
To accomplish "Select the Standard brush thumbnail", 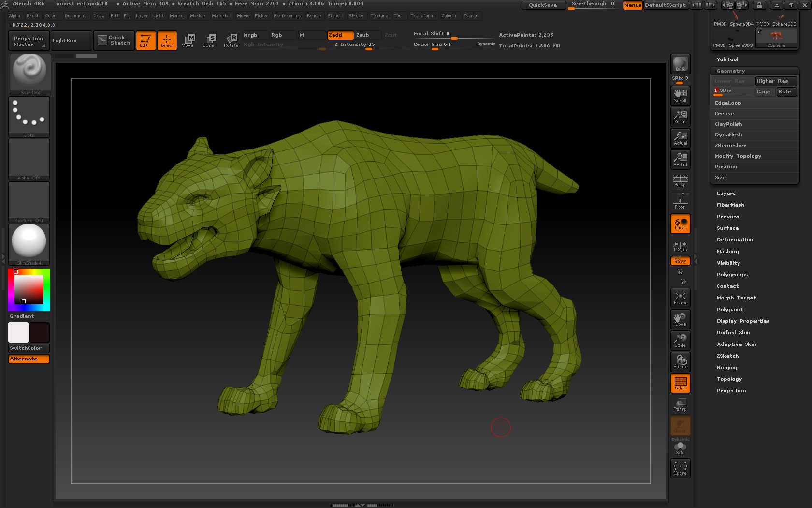I will (x=30, y=74).
